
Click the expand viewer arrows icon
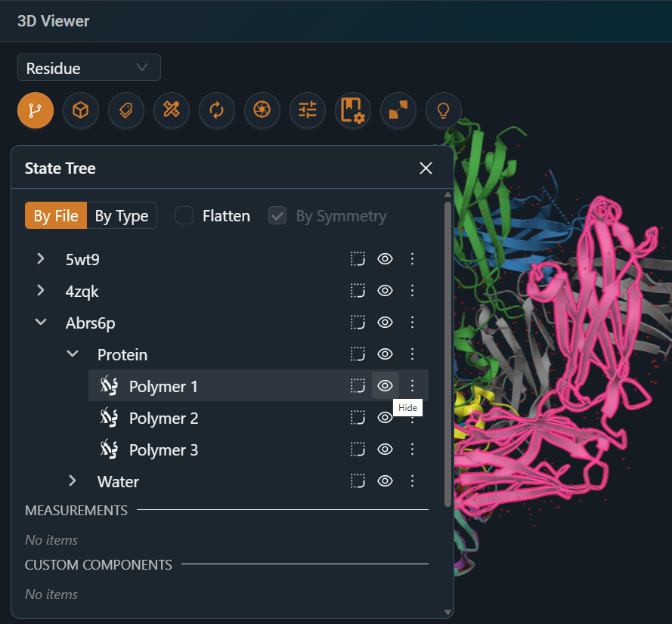click(x=398, y=111)
